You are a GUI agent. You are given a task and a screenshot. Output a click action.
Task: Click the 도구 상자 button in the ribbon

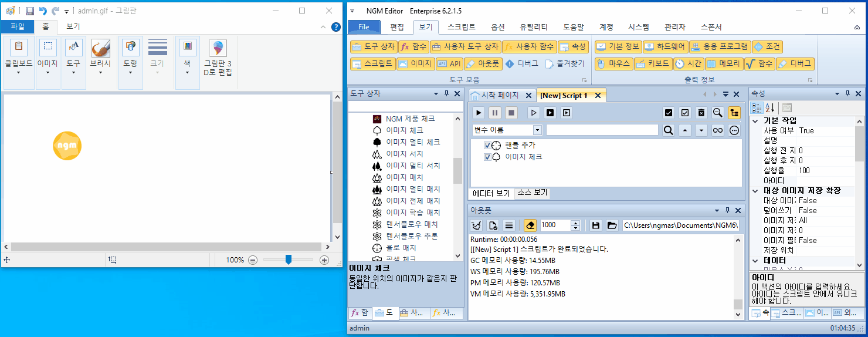[373, 47]
